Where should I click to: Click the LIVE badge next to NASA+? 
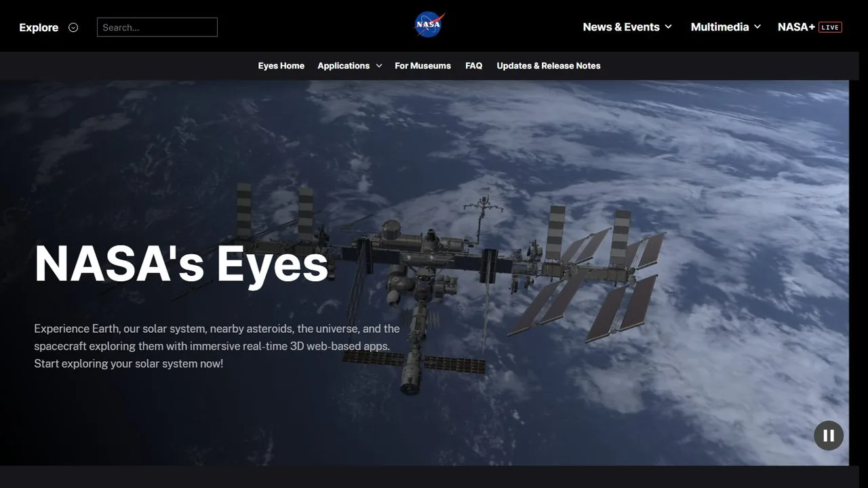(830, 27)
